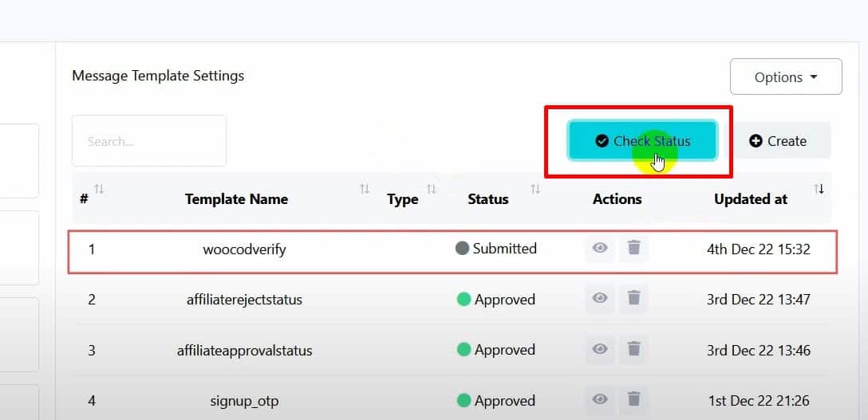Open the Options dropdown menu
868x420 pixels.
[x=786, y=77]
